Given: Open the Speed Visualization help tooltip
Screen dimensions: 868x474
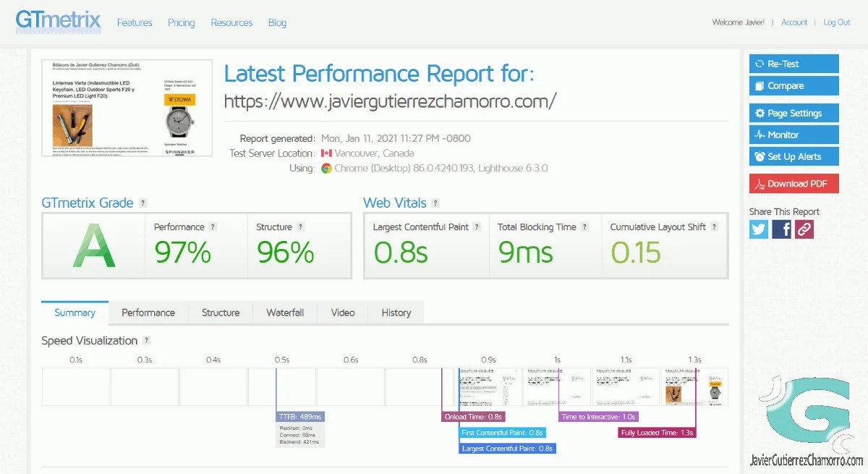Looking at the screenshot, I should coord(147,340).
